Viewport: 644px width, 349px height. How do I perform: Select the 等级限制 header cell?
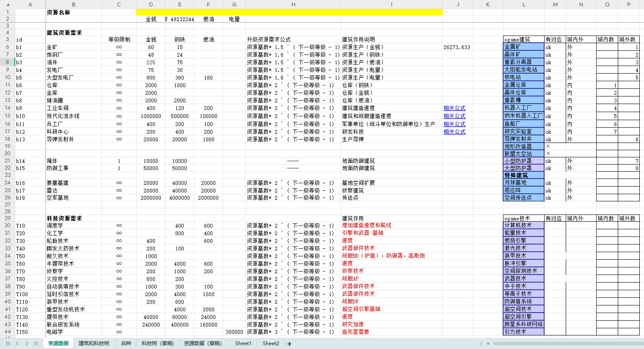coord(119,39)
